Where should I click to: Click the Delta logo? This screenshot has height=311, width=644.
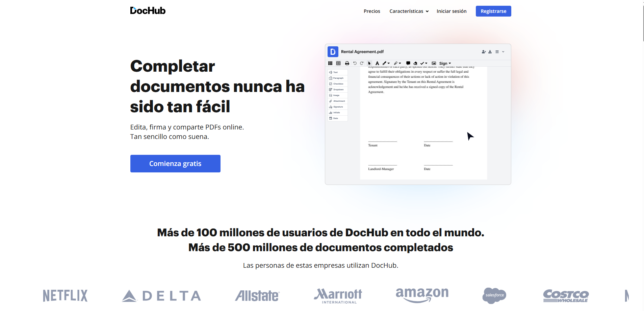(161, 296)
